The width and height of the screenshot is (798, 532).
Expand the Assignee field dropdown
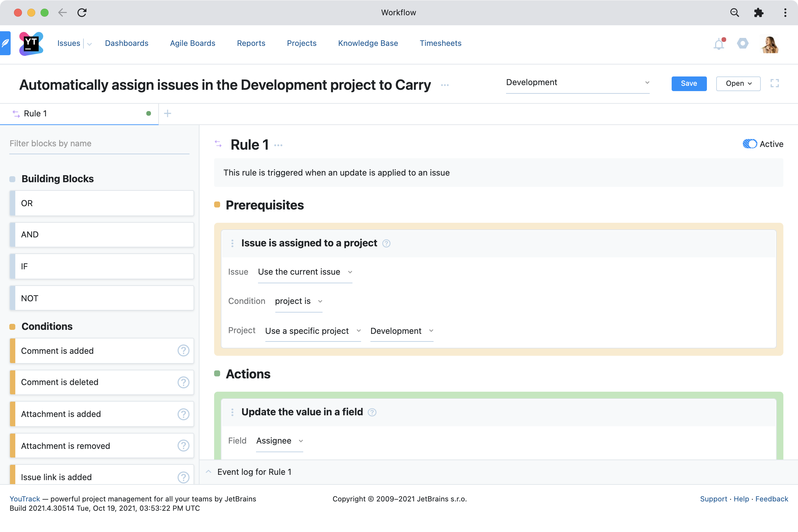[279, 441]
